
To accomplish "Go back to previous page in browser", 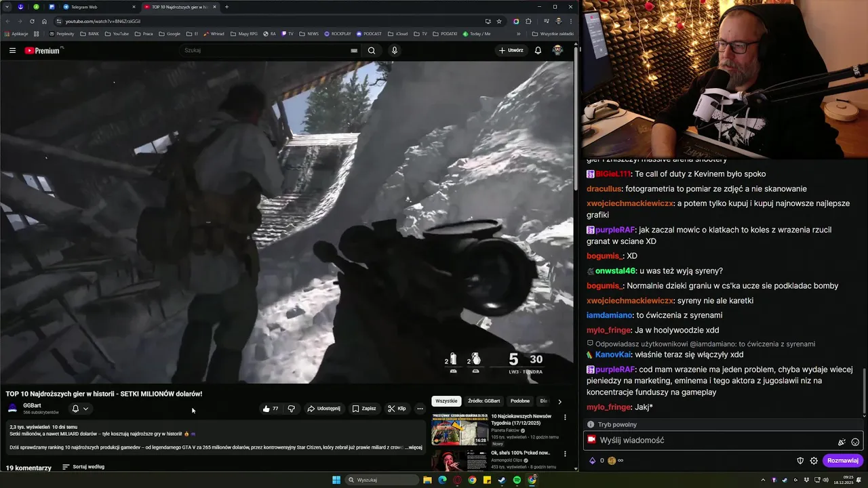I will point(7,21).
